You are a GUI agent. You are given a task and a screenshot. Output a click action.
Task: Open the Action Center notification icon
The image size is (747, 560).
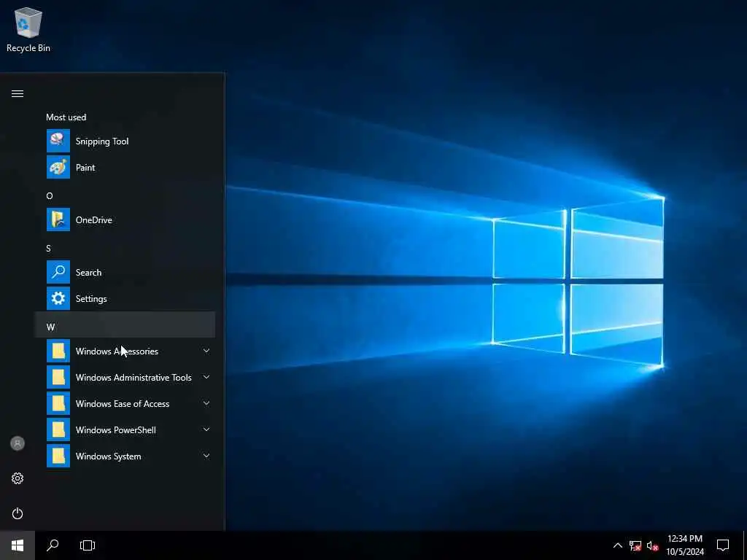click(x=723, y=545)
